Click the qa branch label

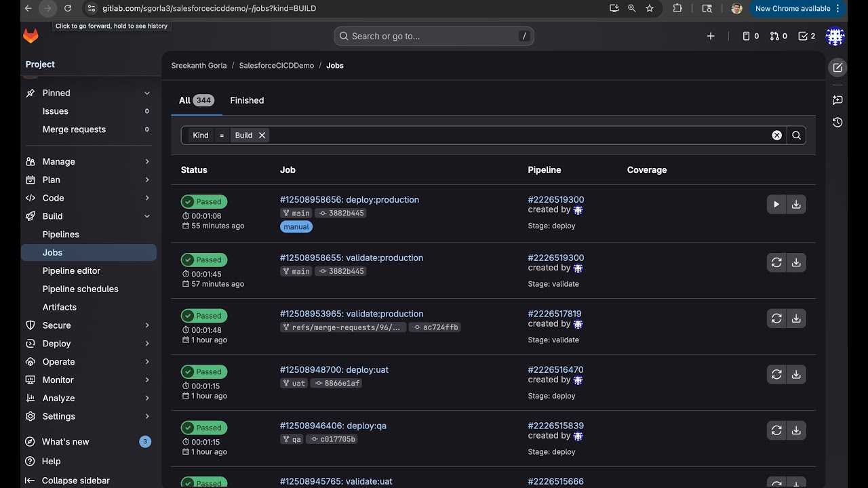[x=292, y=439]
